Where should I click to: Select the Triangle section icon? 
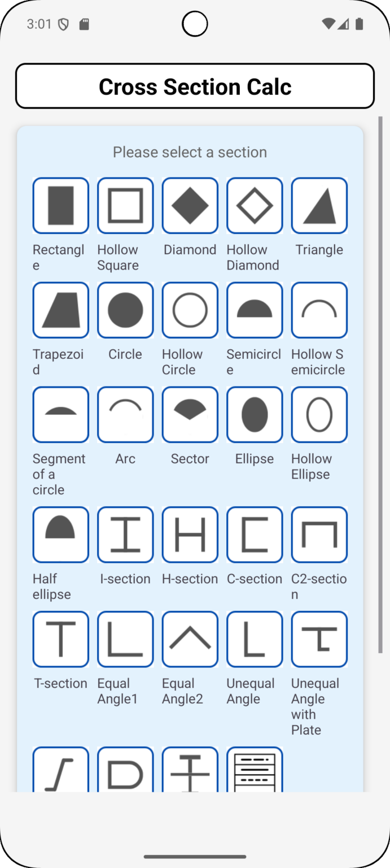tap(319, 205)
